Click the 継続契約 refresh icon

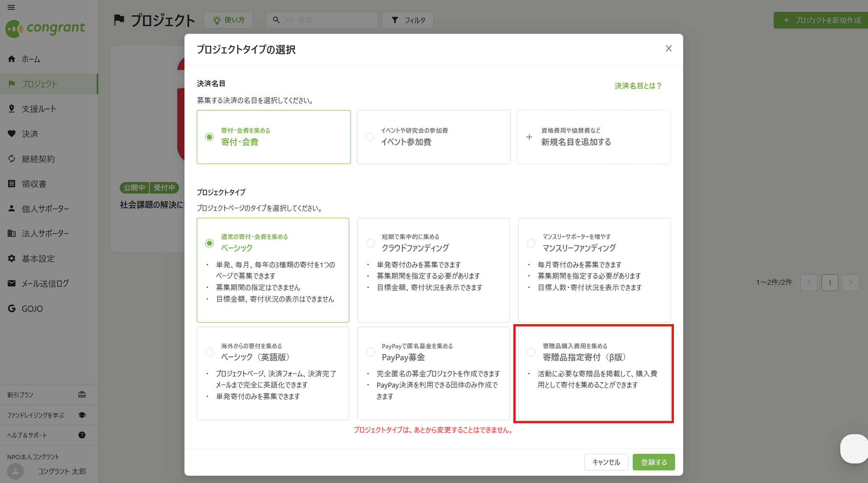point(11,159)
